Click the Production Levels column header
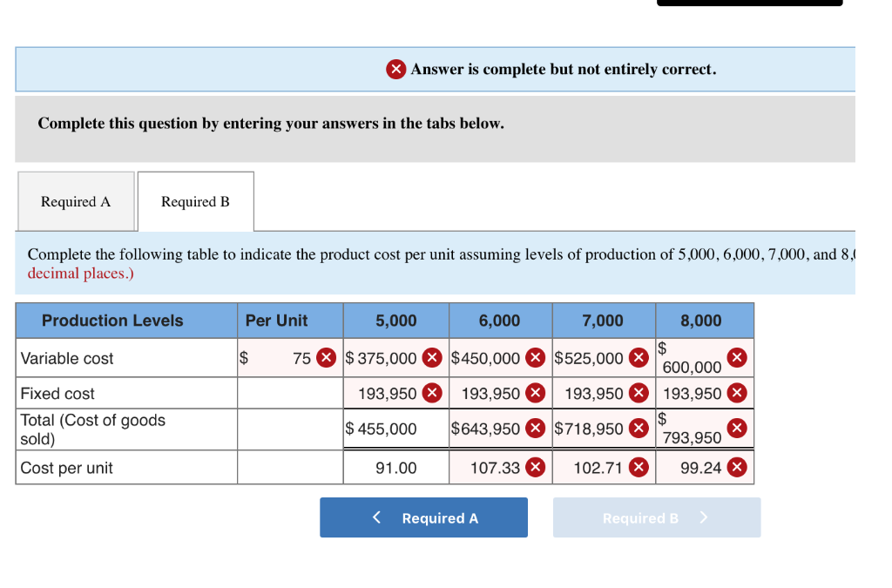The width and height of the screenshot is (892, 588). click(126, 321)
